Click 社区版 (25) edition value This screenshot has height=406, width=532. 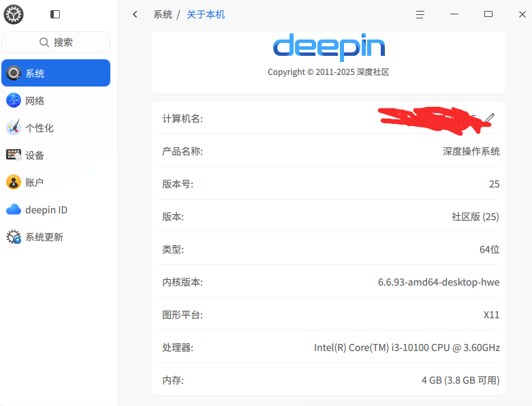[475, 217]
